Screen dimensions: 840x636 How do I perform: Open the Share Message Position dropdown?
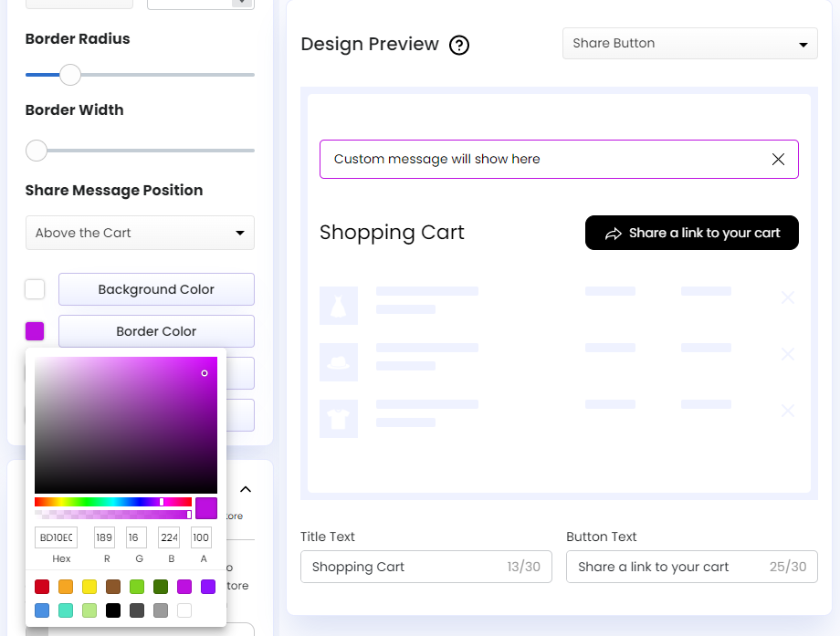(140, 233)
